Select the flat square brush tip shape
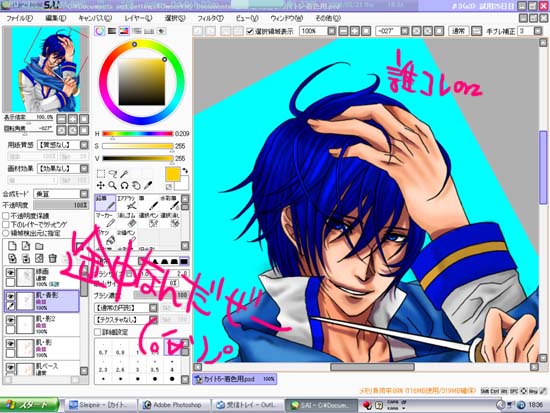The width and height of the screenshot is (550, 413). (x=184, y=261)
